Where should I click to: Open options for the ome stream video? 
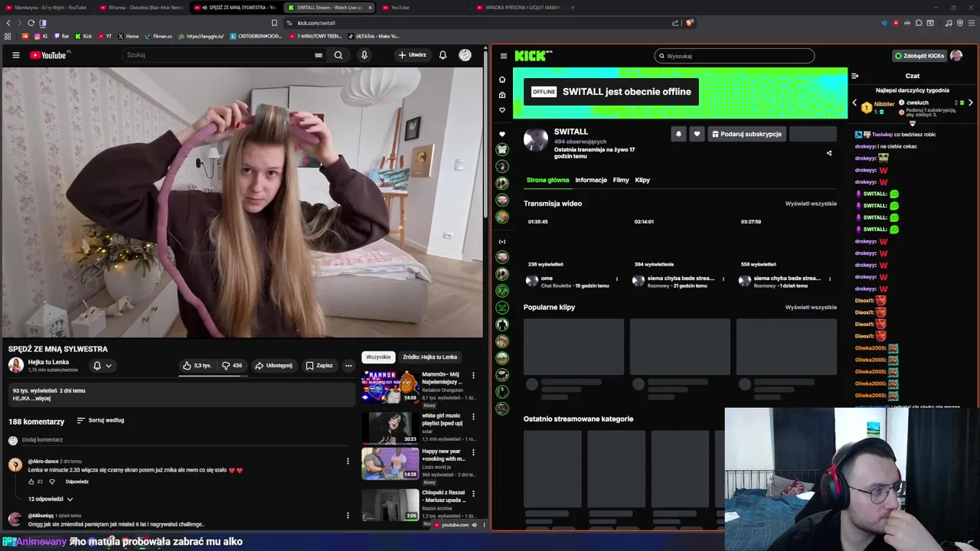(617, 279)
